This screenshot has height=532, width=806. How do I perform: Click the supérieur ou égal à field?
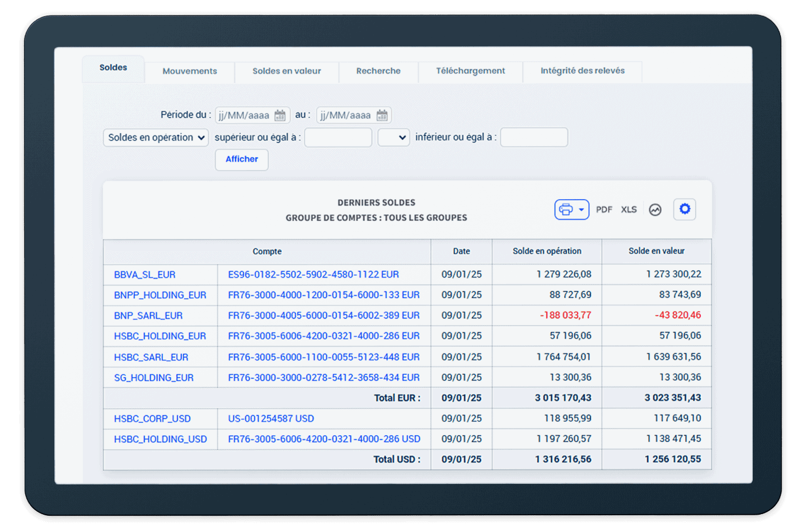tap(338, 138)
